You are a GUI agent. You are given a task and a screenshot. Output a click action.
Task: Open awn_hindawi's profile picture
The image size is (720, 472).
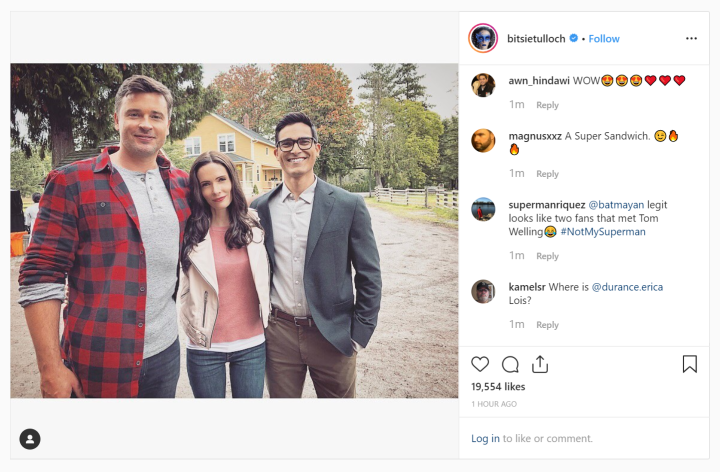(x=483, y=84)
